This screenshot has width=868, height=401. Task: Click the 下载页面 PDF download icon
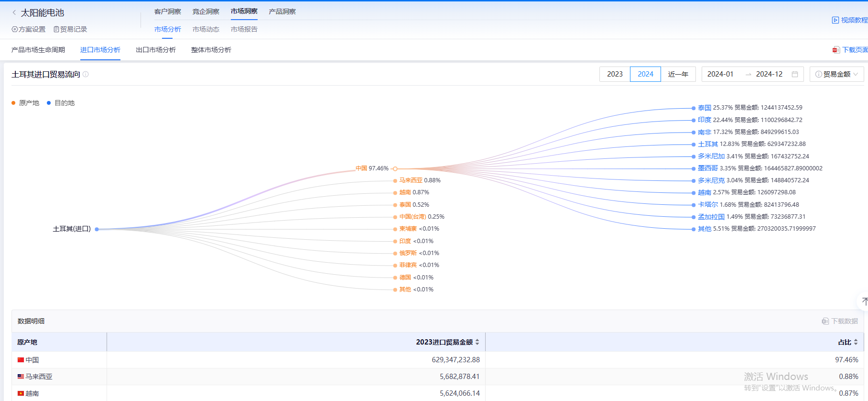point(836,50)
